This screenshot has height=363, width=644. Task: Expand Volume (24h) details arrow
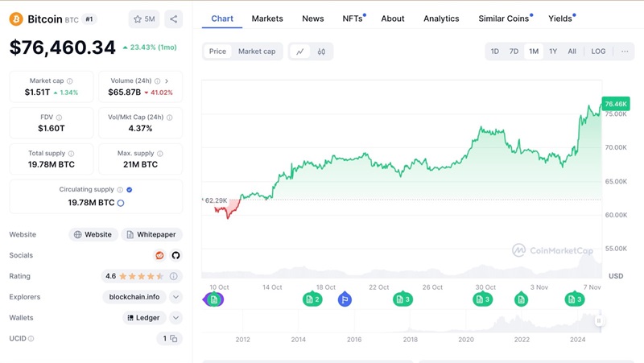pos(167,81)
